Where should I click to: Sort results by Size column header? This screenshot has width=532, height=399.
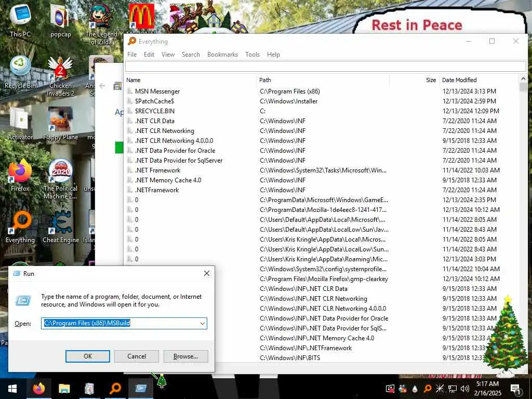(415, 80)
